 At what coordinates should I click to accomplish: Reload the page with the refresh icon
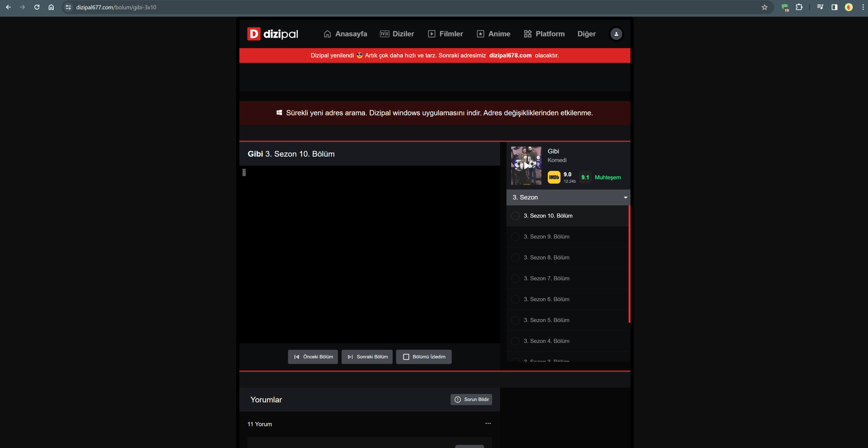(37, 7)
